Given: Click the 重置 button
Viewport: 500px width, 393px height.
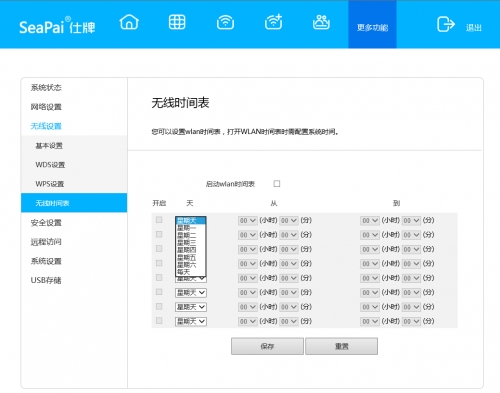Looking at the screenshot, I should point(342,346).
